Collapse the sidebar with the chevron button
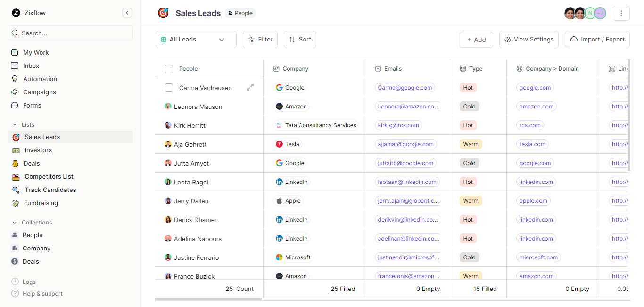 (x=127, y=13)
